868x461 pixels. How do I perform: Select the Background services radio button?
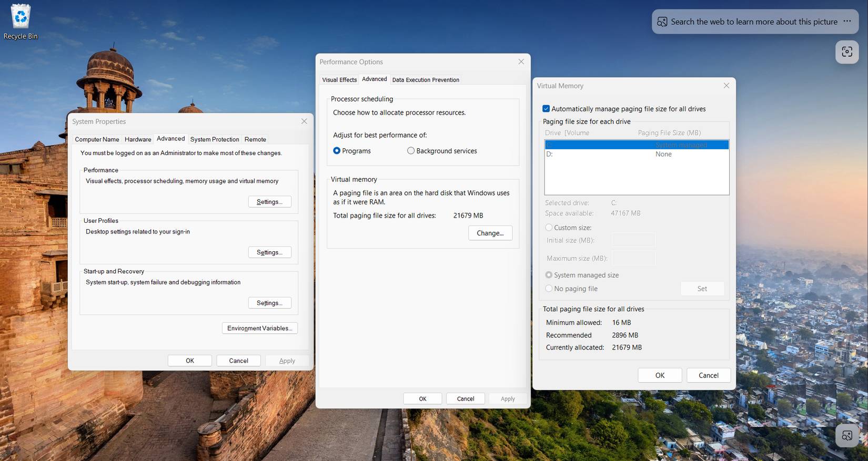tap(411, 151)
